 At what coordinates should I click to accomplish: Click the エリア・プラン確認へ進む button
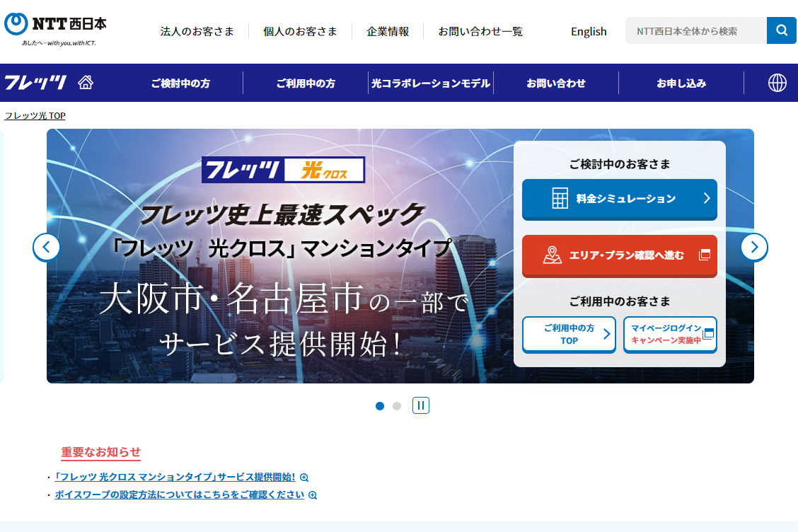point(619,256)
